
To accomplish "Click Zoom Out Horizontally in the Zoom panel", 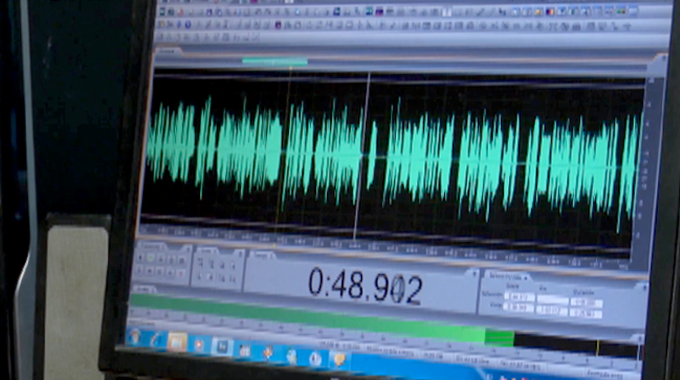I will coord(212,264).
